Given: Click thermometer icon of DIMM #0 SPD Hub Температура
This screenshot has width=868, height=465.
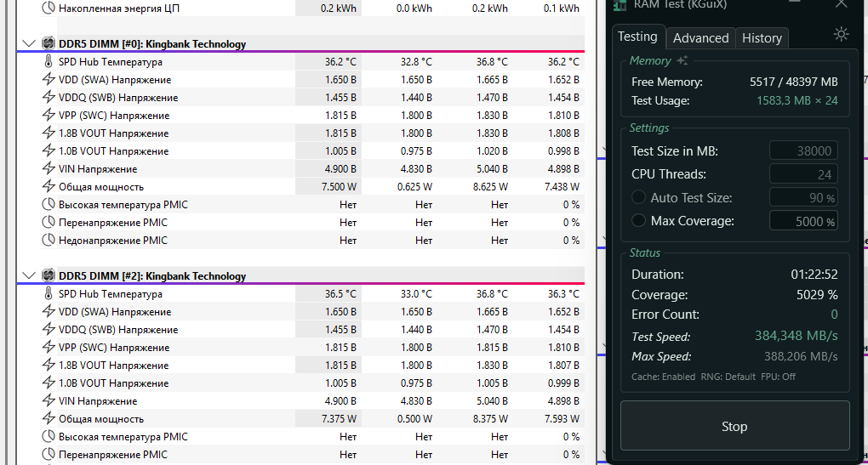Looking at the screenshot, I should 49,61.
